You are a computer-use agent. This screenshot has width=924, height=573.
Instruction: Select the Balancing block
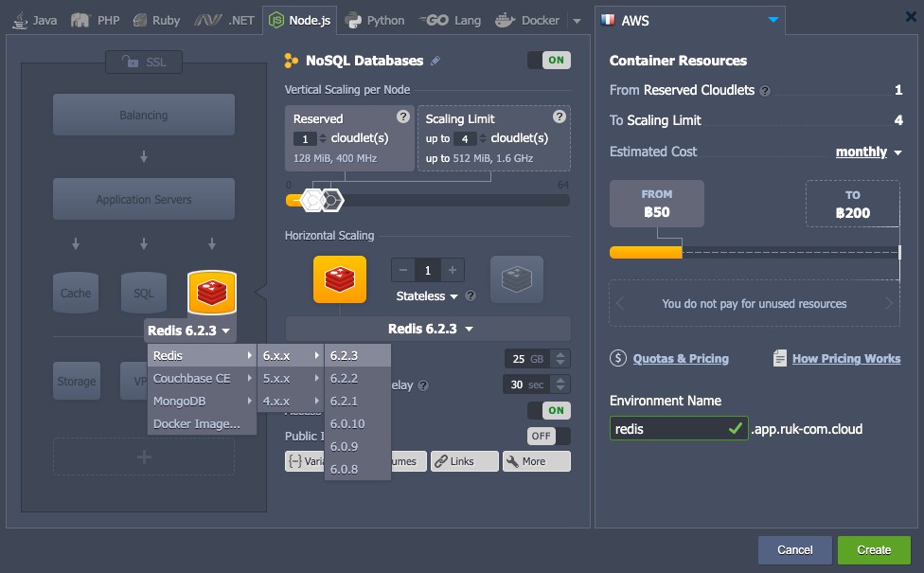144,115
